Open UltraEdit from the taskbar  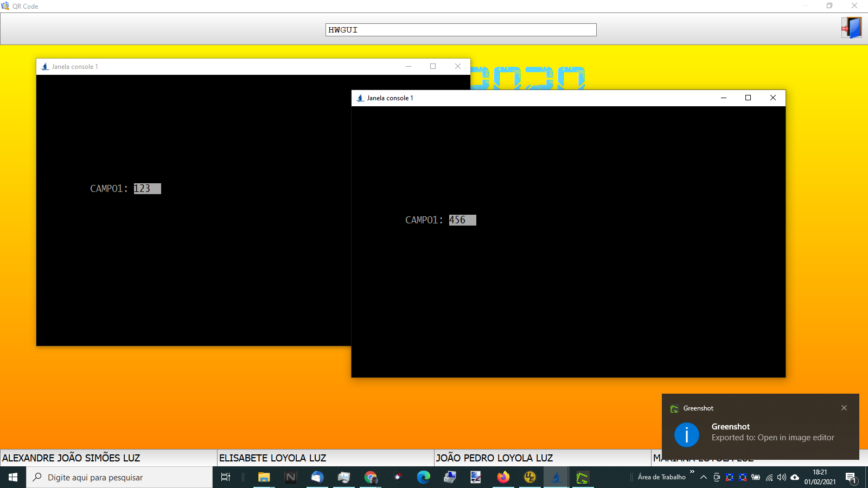(x=530, y=477)
